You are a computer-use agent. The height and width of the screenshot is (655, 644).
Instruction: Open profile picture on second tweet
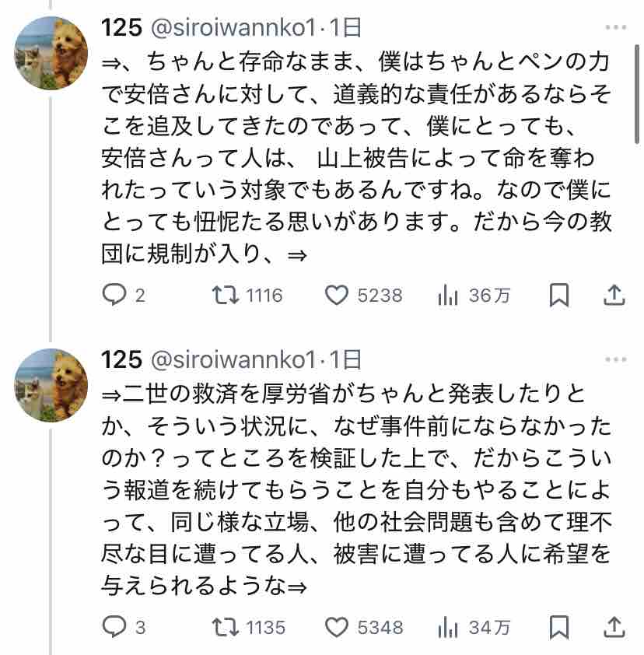click(x=51, y=384)
